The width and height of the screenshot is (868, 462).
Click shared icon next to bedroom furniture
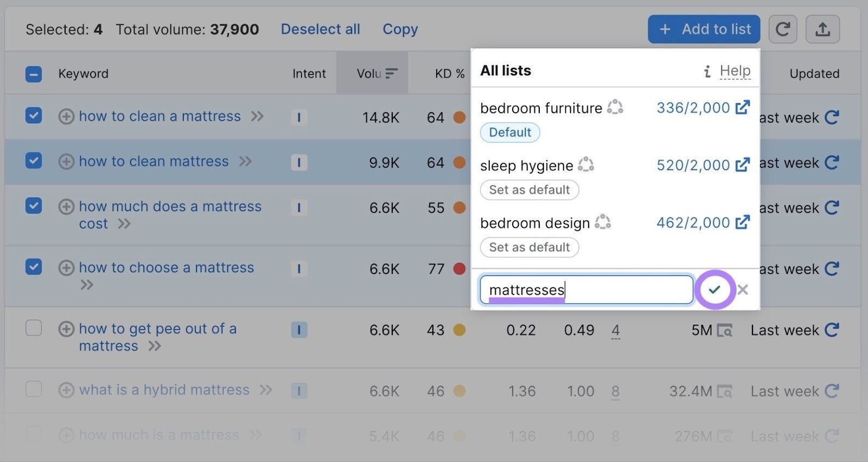pos(615,107)
